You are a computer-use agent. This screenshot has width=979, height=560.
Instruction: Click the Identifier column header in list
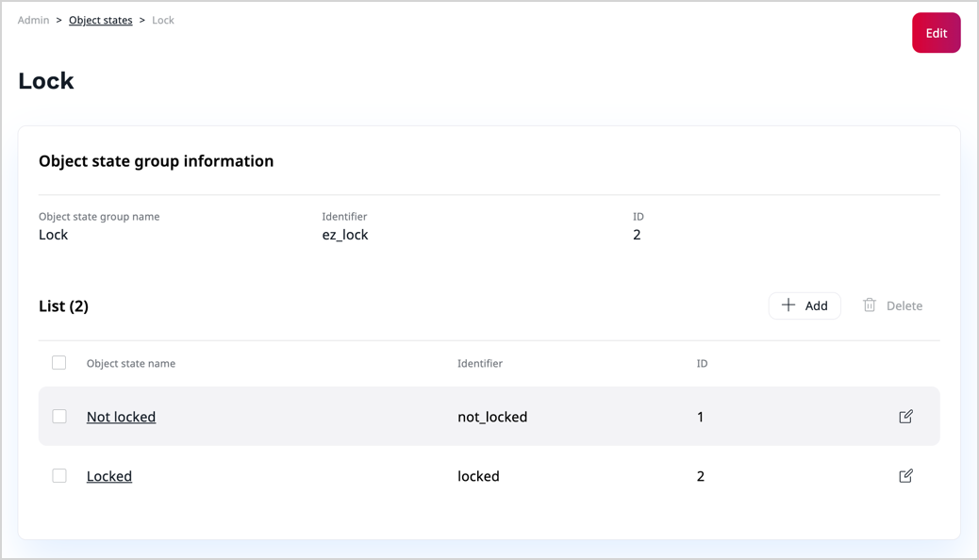480,363
